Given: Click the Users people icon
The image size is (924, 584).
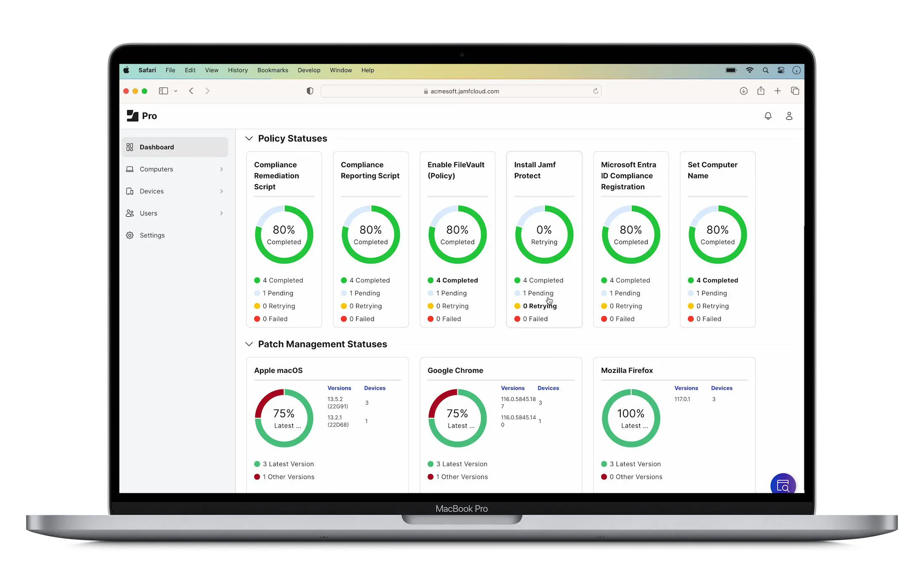Looking at the screenshot, I should 130,213.
